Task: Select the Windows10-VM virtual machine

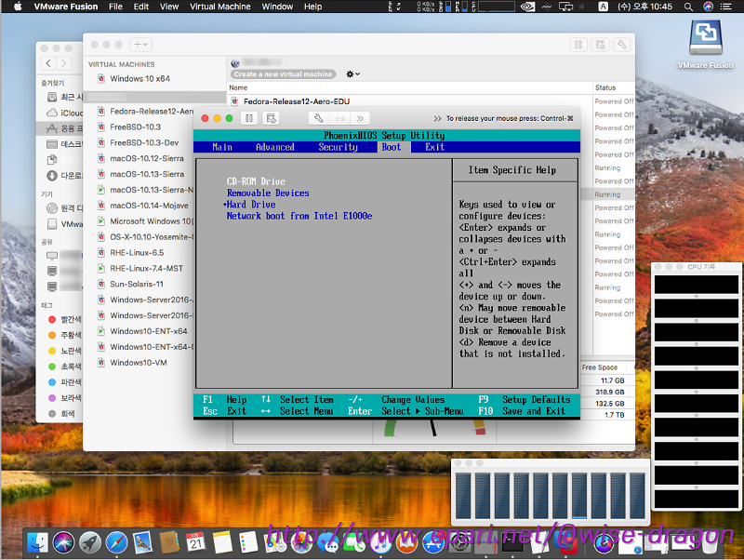Action: [x=138, y=362]
